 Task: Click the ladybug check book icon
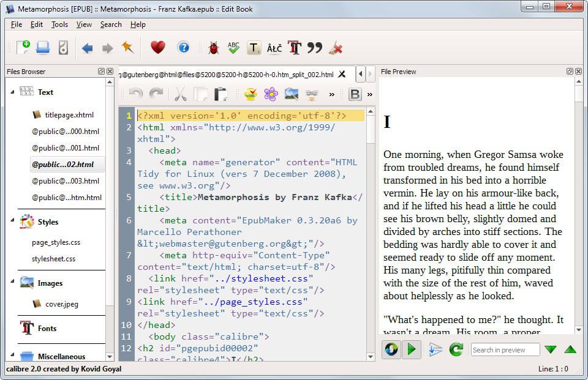(x=214, y=48)
